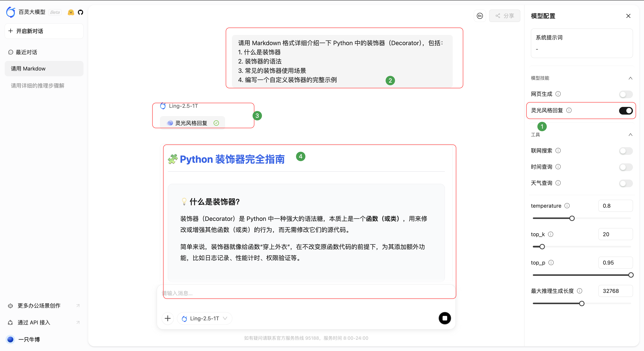Disable the 灵光风格回复 toggle

[x=625, y=111]
